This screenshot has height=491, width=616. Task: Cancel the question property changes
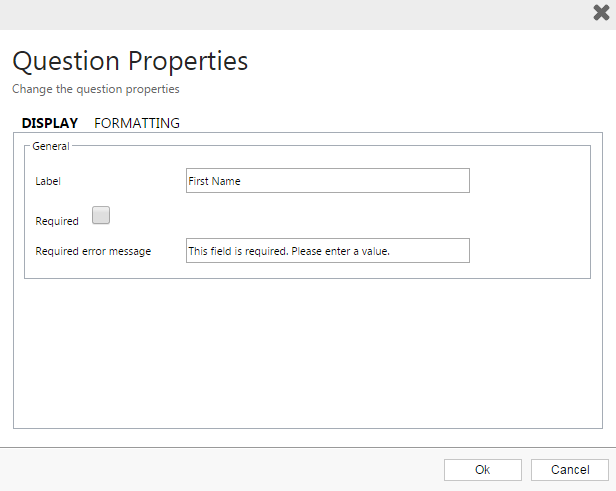click(x=569, y=470)
